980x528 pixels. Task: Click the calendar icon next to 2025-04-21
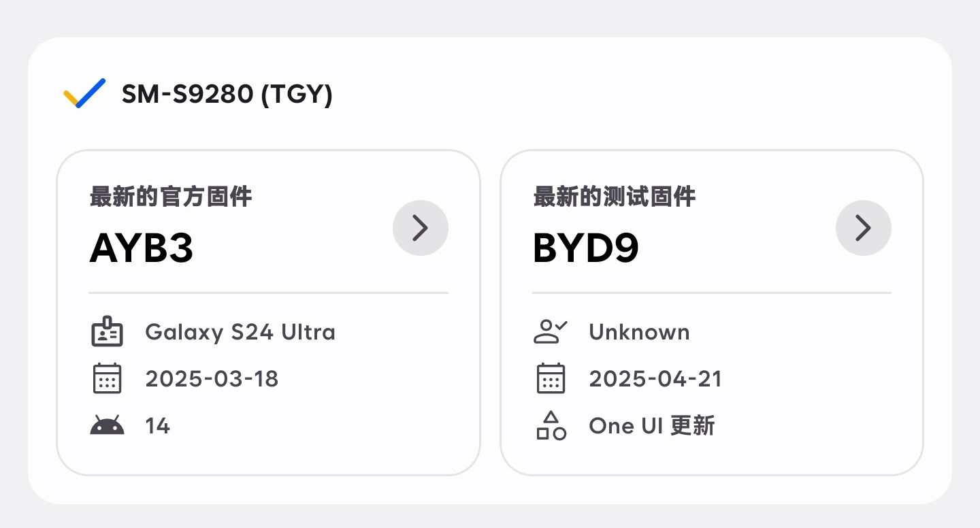551,378
